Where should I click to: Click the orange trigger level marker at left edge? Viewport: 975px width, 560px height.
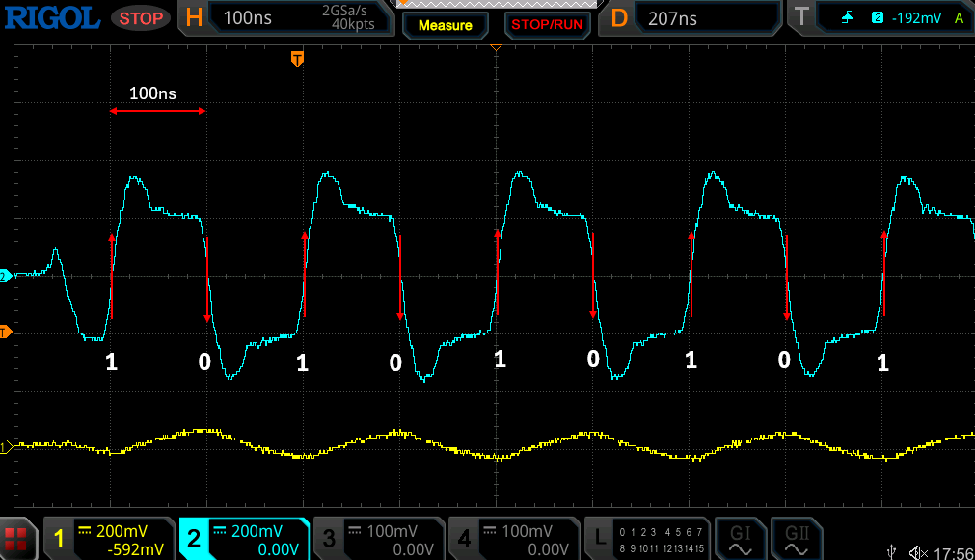tap(5, 333)
